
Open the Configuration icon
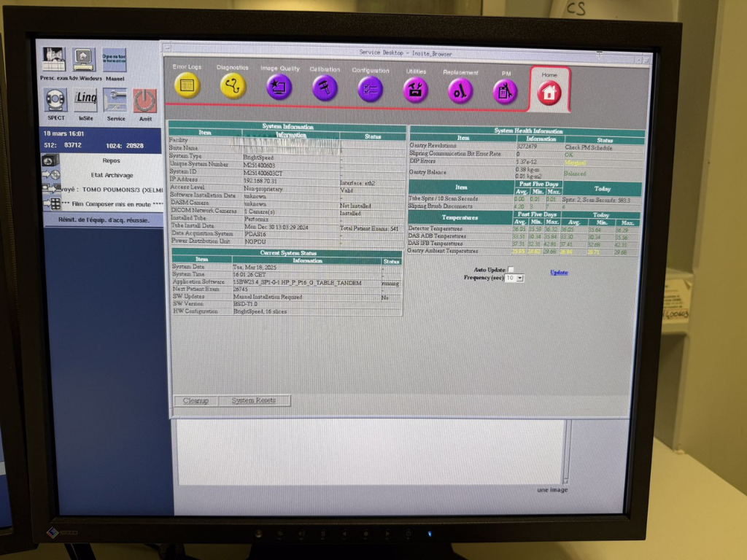tap(371, 89)
